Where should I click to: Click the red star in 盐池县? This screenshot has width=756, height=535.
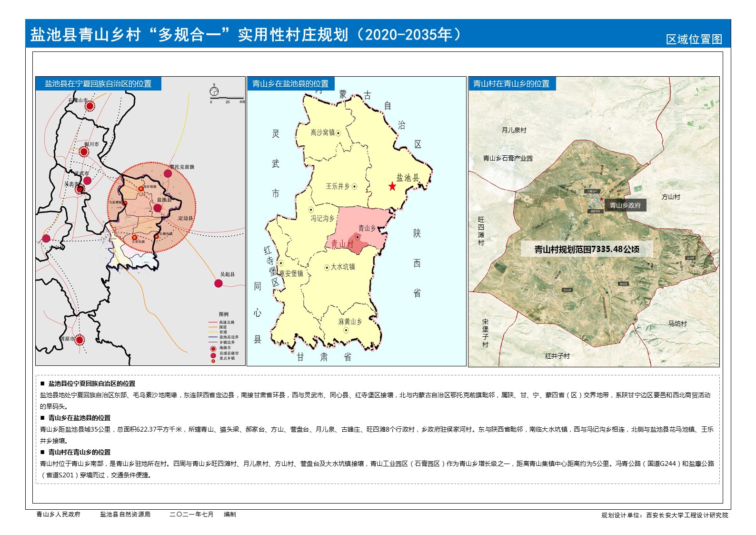click(x=392, y=186)
